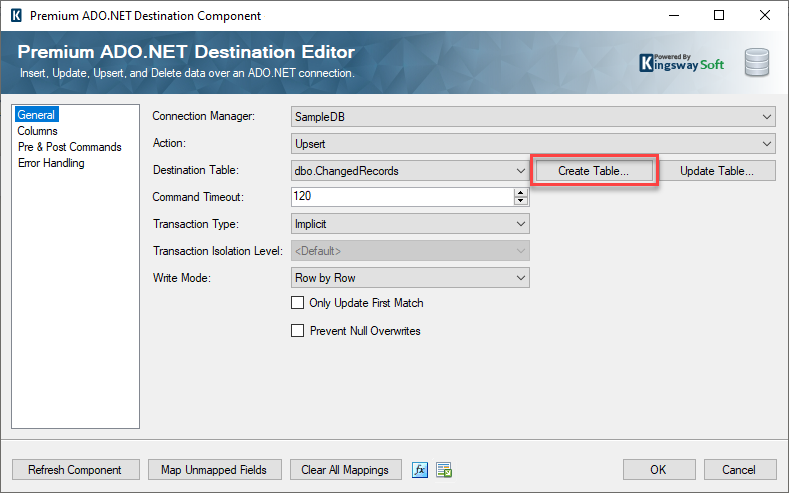
Task: Tick the Prevent Null Overwrites checkbox
Action: [x=297, y=331]
